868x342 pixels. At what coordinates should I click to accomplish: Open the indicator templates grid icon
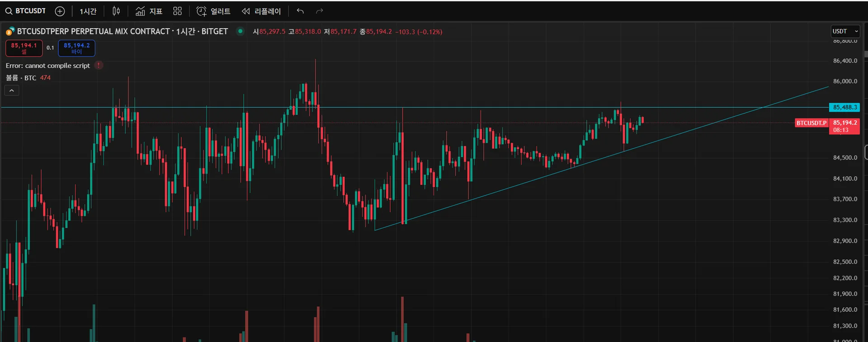click(x=178, y=11)
